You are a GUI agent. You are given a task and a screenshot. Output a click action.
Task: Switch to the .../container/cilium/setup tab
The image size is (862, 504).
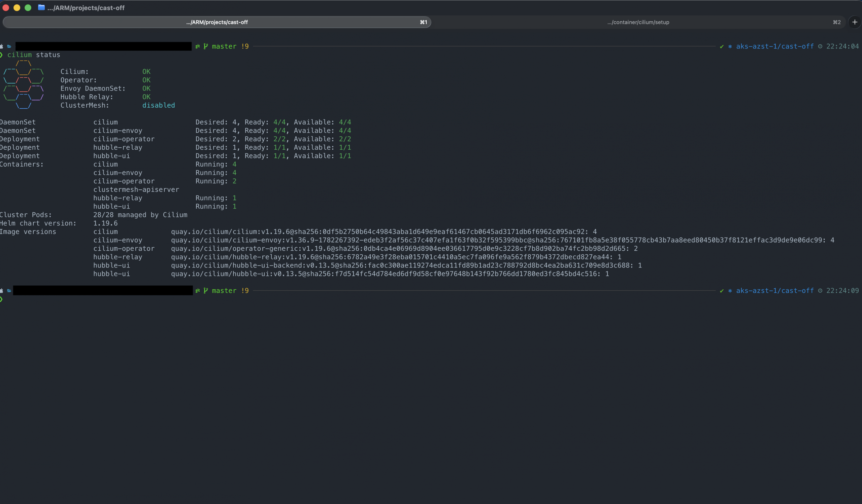pos(638,22)
